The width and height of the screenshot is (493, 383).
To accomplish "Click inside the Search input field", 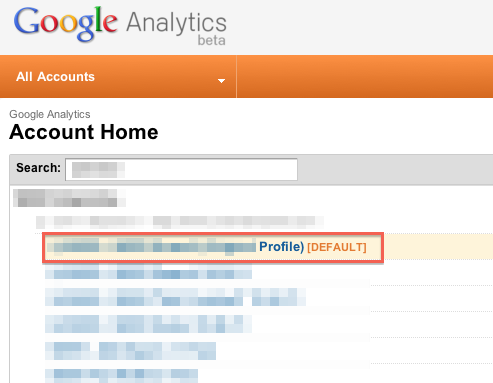I will 181,169.
